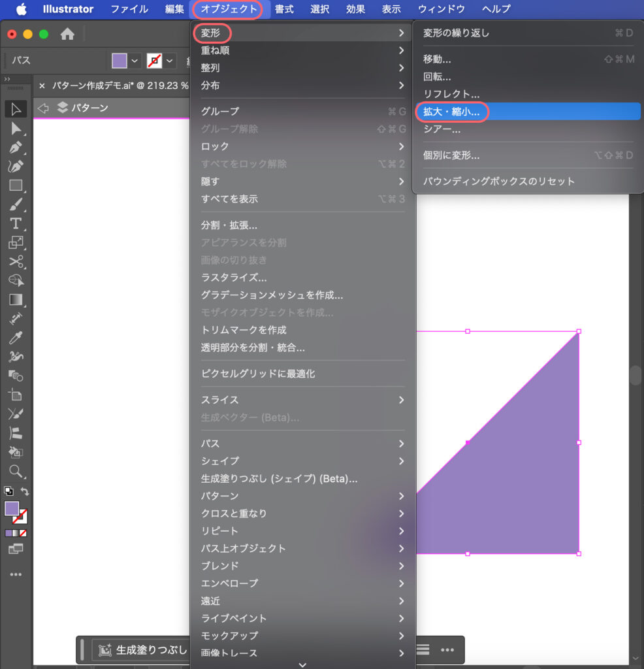Exit pattern mode with back arrow
644x669 pixels.
point(43,108)
